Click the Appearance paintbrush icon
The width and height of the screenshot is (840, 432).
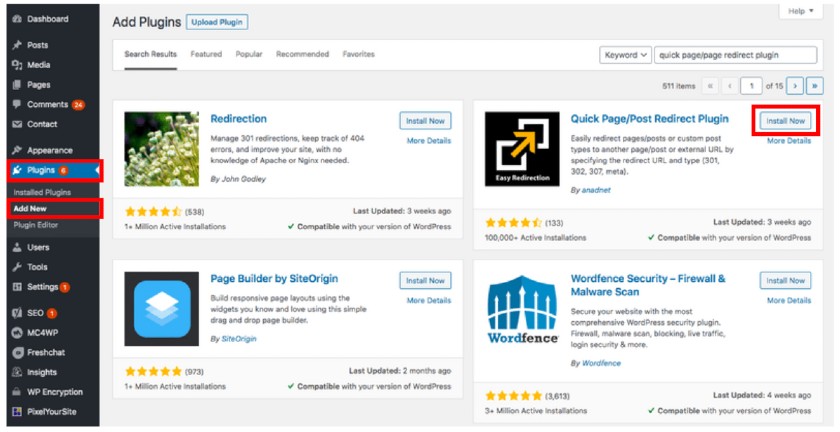point(17,150)
